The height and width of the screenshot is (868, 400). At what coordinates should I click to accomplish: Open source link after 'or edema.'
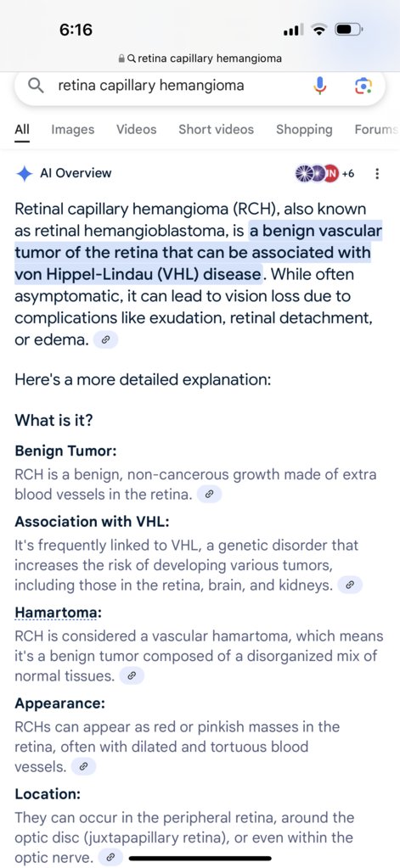(x=106, y=340)
